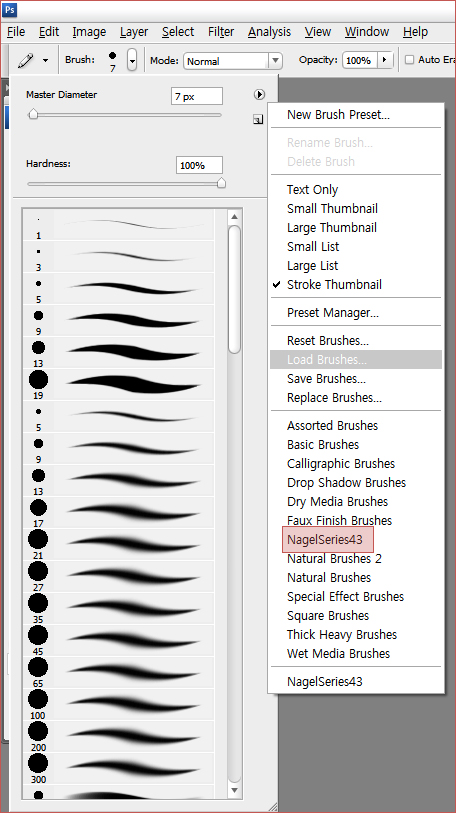Screen dimensions: 456x813
Task: Open the Filter menu
Action: (221, 32)
